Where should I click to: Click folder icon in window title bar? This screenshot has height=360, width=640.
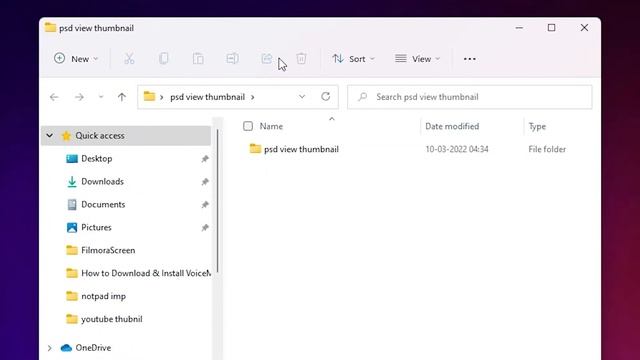tap(50, 28)
